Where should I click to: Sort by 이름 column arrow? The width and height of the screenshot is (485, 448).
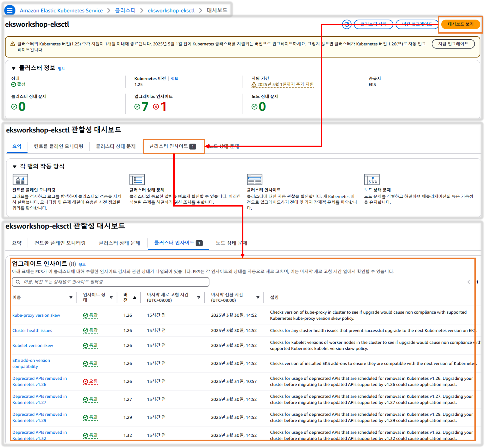pos(71,297)
